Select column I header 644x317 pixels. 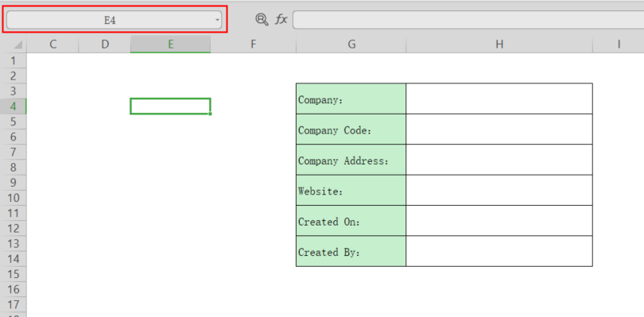618,44
